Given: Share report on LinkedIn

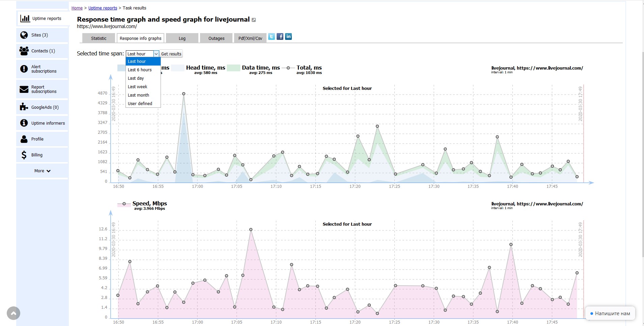Looking at the screenshot, I should click(288, 36).
